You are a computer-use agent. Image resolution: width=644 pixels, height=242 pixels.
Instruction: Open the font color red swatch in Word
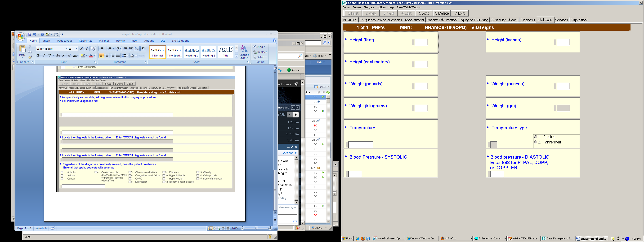[91, 56]
